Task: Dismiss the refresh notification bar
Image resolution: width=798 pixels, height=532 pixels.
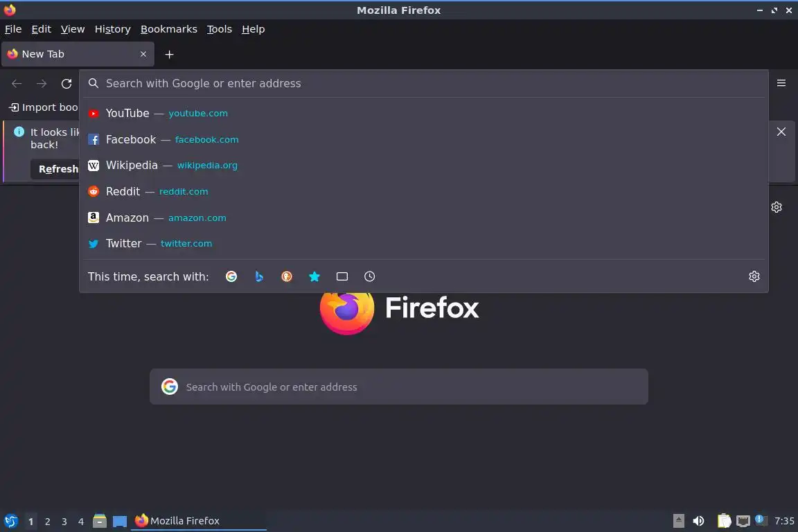Action: click(781, 132)
